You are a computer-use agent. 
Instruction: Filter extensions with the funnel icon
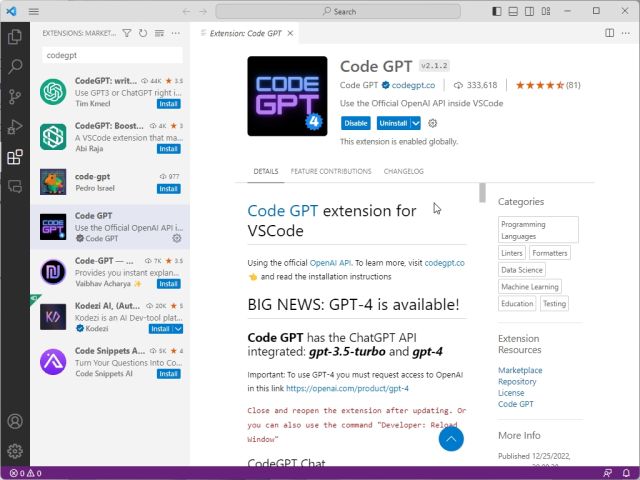coord(127,33)
